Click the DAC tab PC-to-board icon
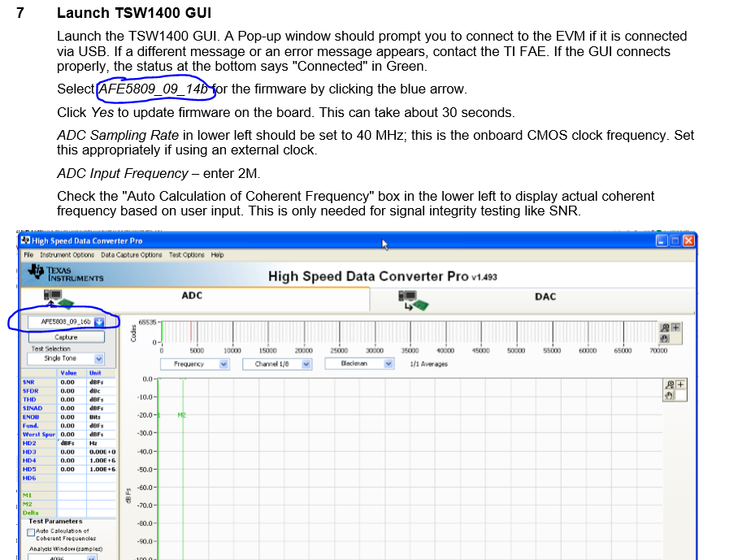This screenshot has width=738, height=560. click(413, 301)
